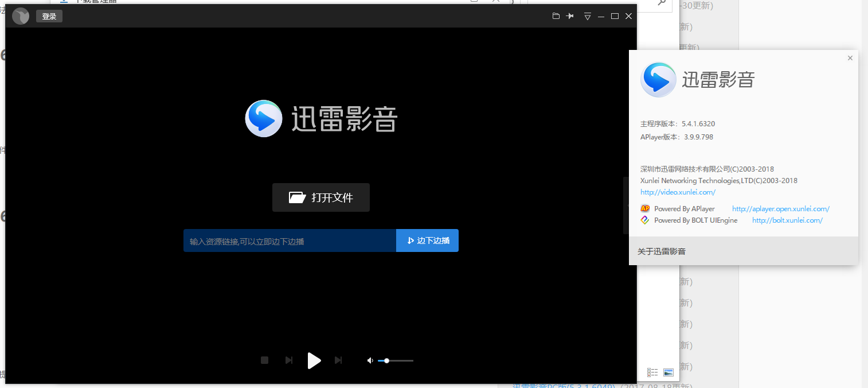Viewport: 868px width, 388px height.
Task: Open a file using the title bar folder icon
Action: click(556, 16)
